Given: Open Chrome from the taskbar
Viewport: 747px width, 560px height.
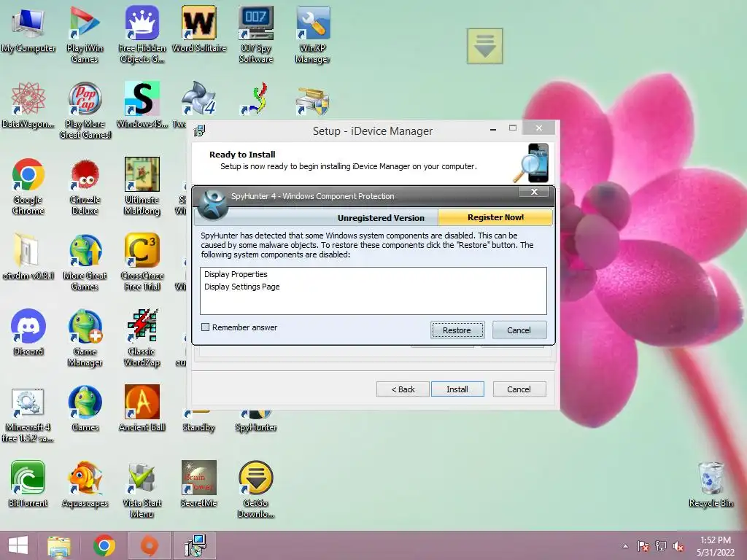Looking at the screenshot, I should [104, 545].
